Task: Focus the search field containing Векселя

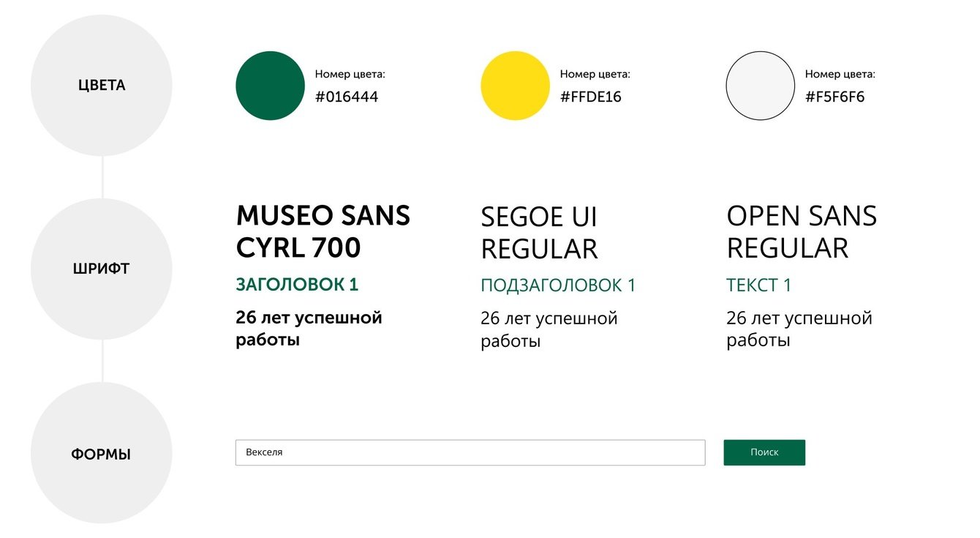Action: pyautogui.click(x=470, y=452)
